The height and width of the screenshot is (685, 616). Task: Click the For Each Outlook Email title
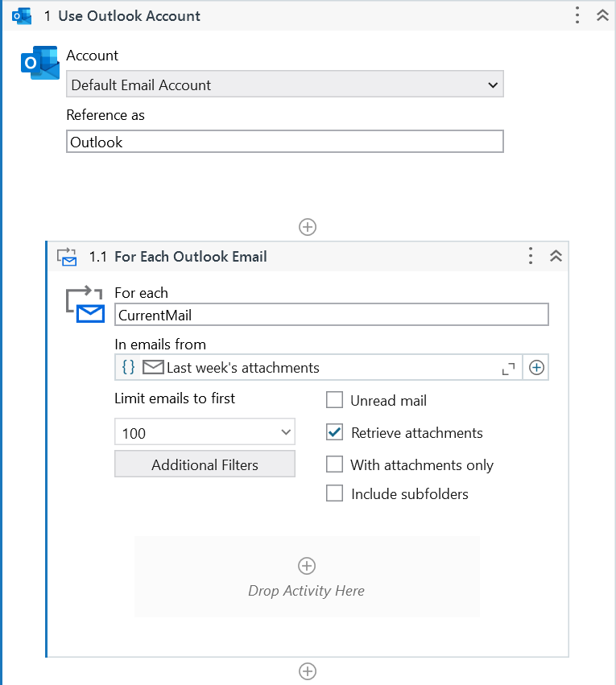pyautogui.click(x=191, y=257)
